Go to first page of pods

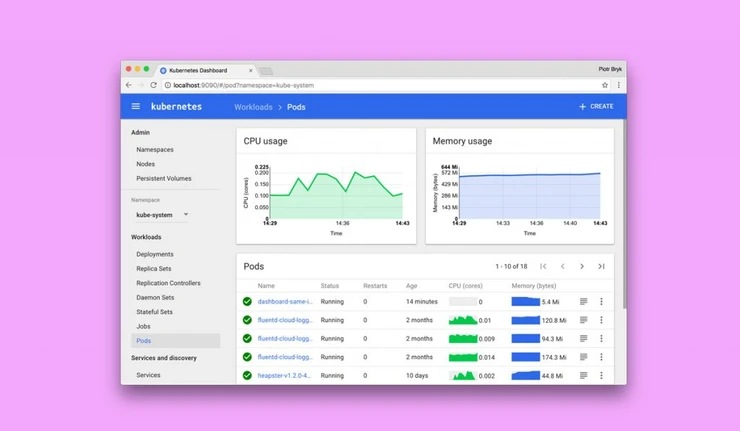pyautogui.click(x=543, y=266)
